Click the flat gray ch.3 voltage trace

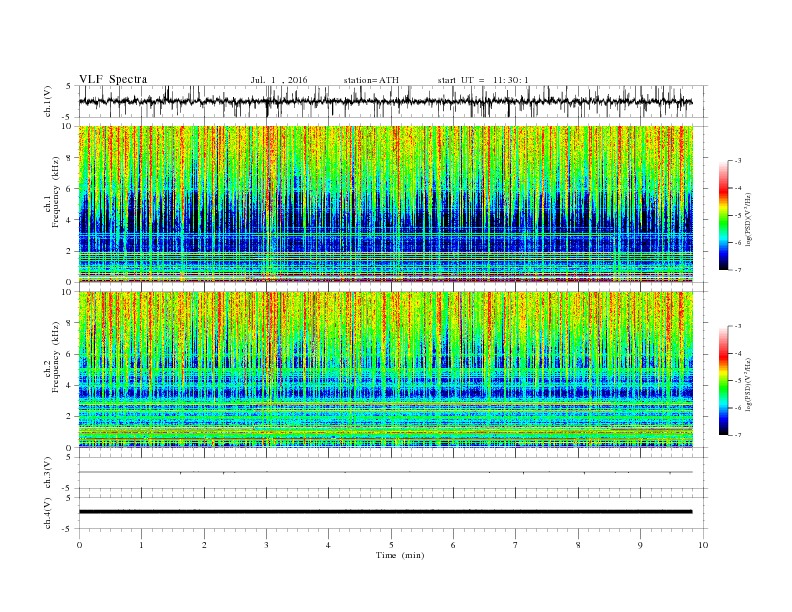pyautogui.click(x=386, y=472)
